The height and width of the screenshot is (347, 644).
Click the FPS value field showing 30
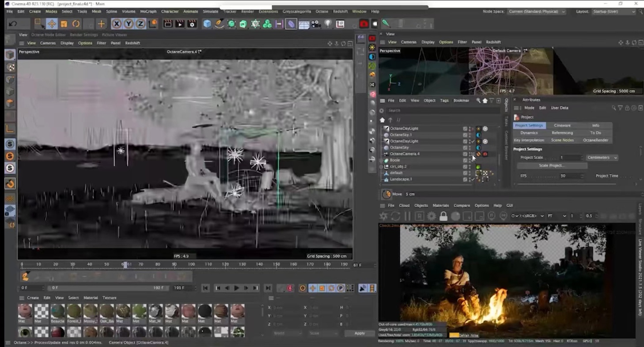(x=571, y=176)
